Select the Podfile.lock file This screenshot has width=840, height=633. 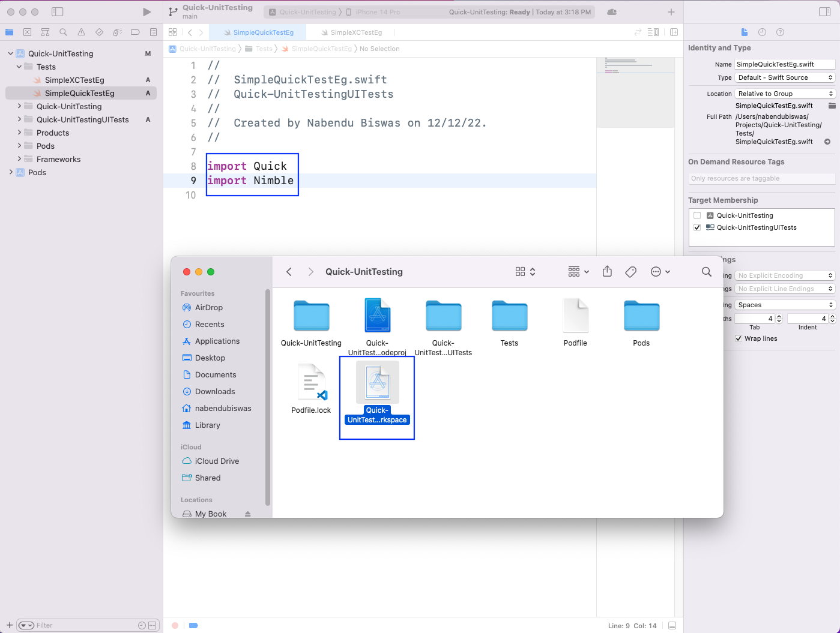[x=311, y=389]
